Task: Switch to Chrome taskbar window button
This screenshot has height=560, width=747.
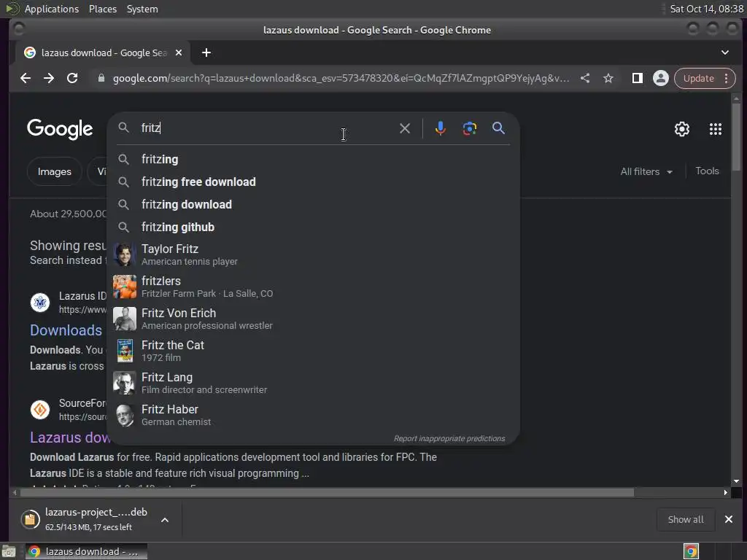Action: (x=86, y=551)
